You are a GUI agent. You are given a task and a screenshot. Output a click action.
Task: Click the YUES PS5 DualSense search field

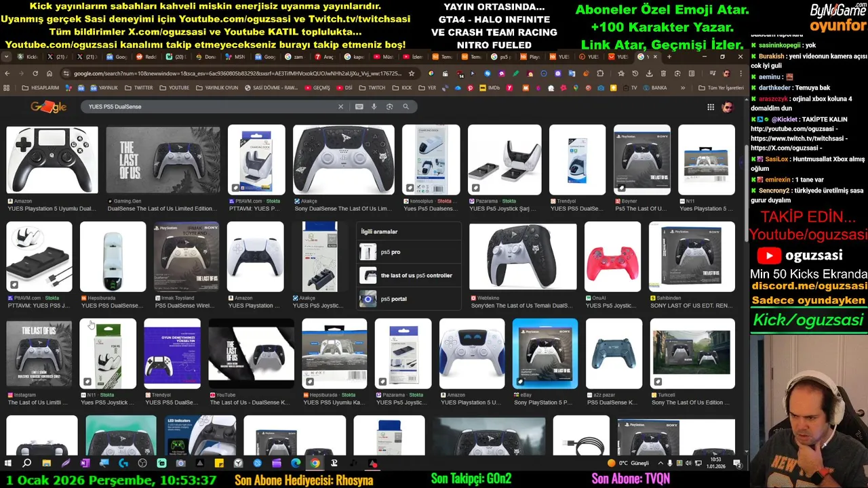coord(210,106)
